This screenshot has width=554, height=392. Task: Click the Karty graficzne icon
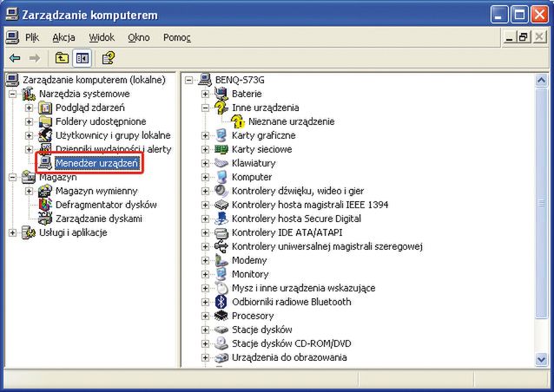coord(221,135)
